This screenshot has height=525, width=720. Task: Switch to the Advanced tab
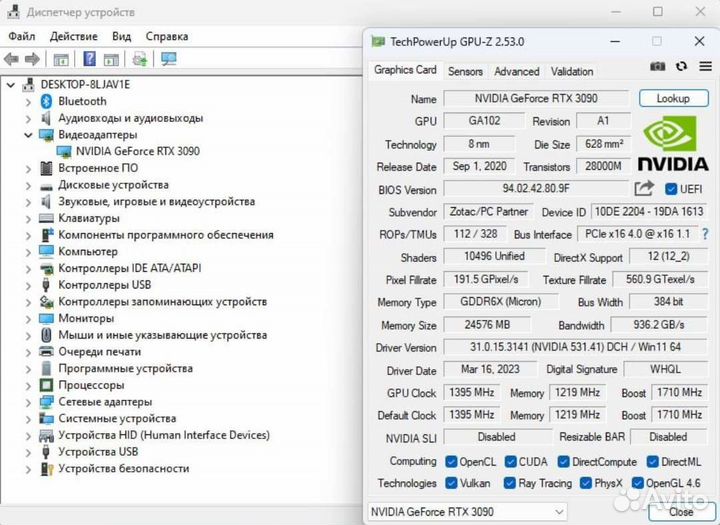click(x=517, y=71)
